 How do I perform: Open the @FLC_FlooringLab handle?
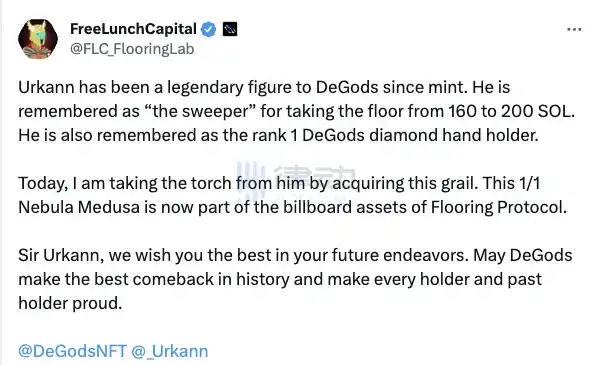click(132, 49)
